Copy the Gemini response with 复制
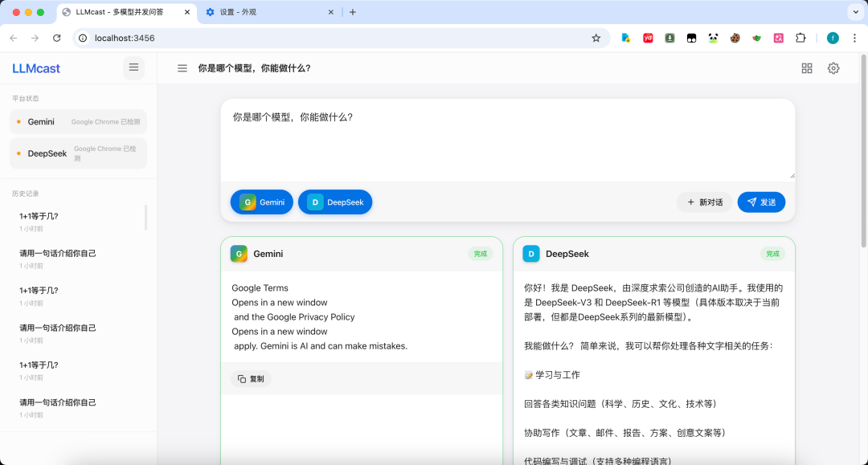The width and height of the screenshot is (868, 465). point(251,379)
